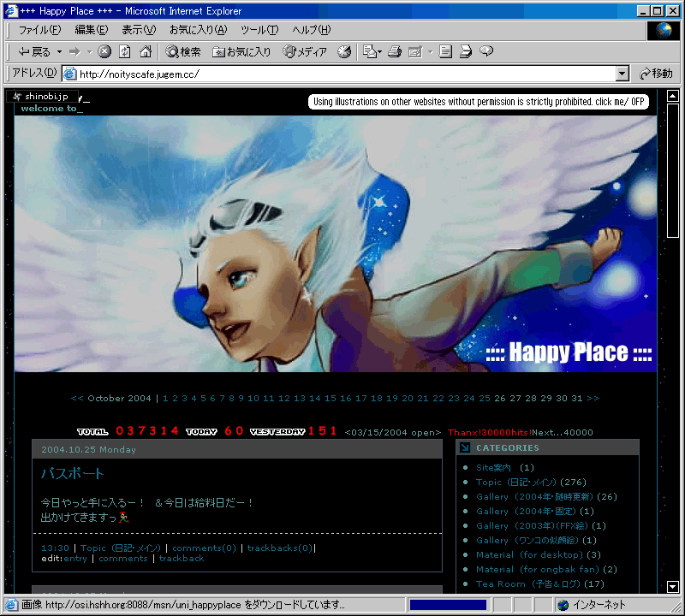Open the Edit (編集) menu
Viewport: 685px width, 616px height.
click(91, 30)
